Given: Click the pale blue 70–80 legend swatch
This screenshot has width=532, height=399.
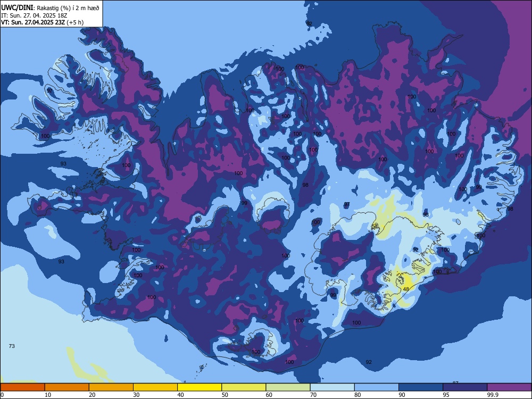Looking at the screenshot, I should 332,387.
